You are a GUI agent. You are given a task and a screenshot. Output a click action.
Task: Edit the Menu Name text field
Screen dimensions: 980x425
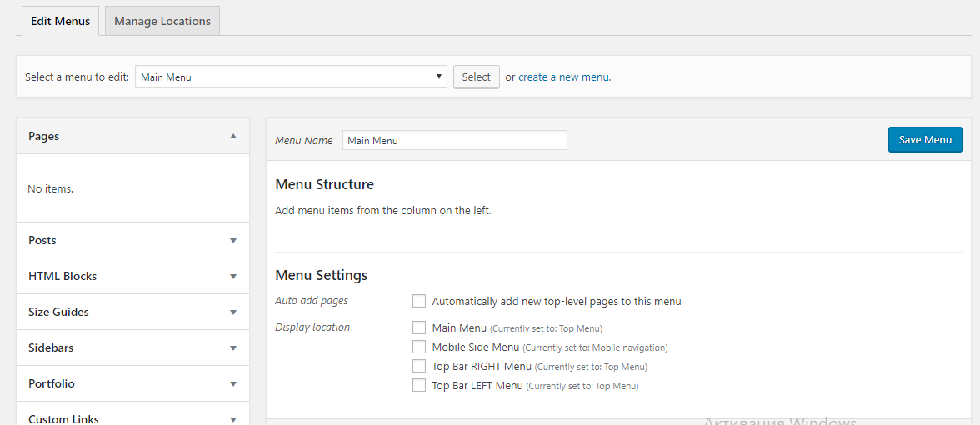(454, 140)
